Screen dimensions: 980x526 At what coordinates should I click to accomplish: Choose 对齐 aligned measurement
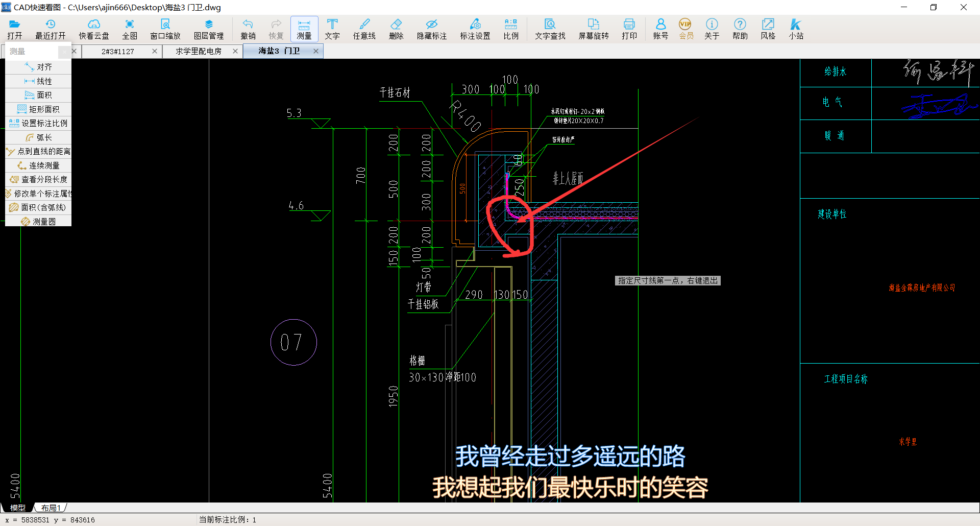38,67
